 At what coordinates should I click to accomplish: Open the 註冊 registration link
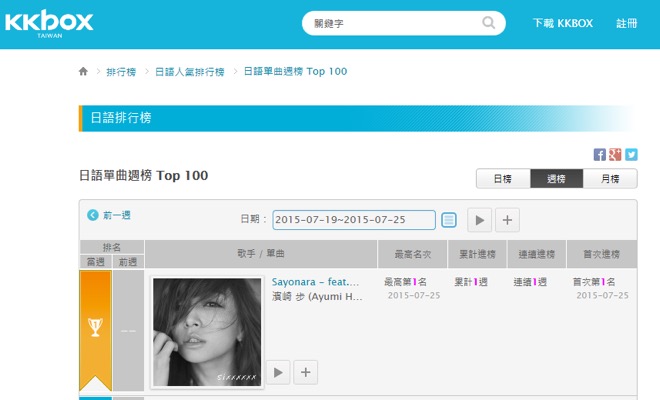pyautogui.click(x=627, y=23)
